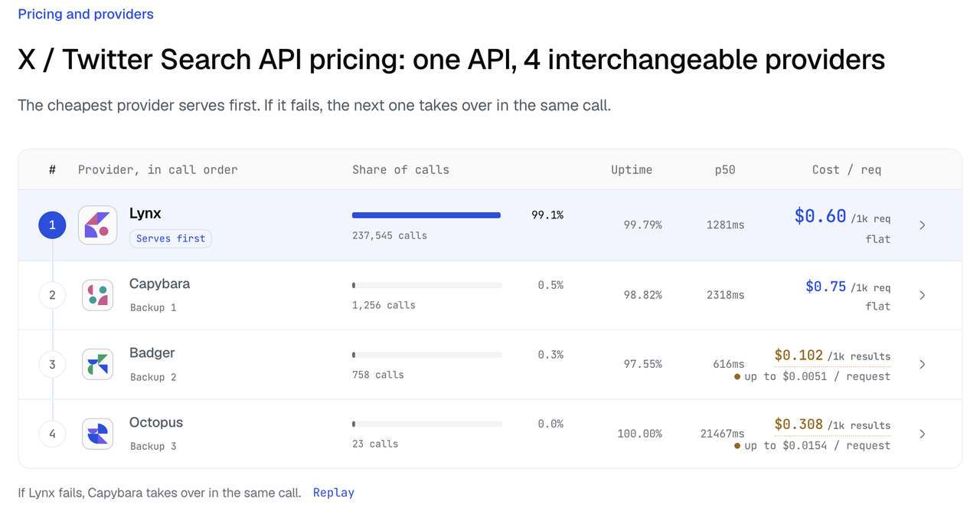Expand the Badger row chevron

(x=922, y=365)
